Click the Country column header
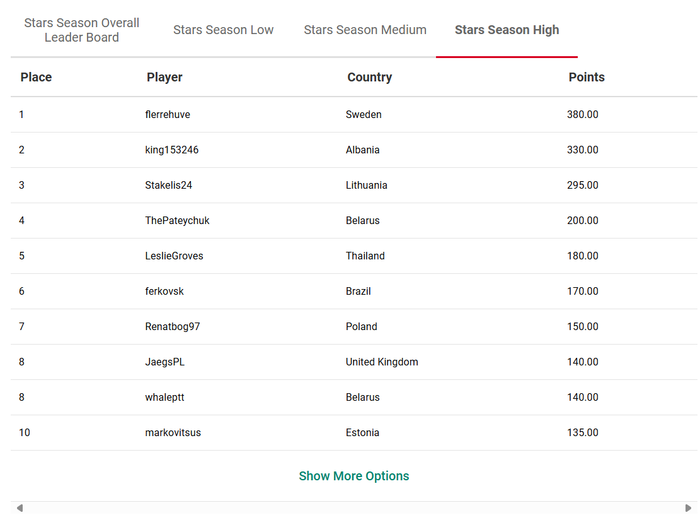 coord(369,77)
